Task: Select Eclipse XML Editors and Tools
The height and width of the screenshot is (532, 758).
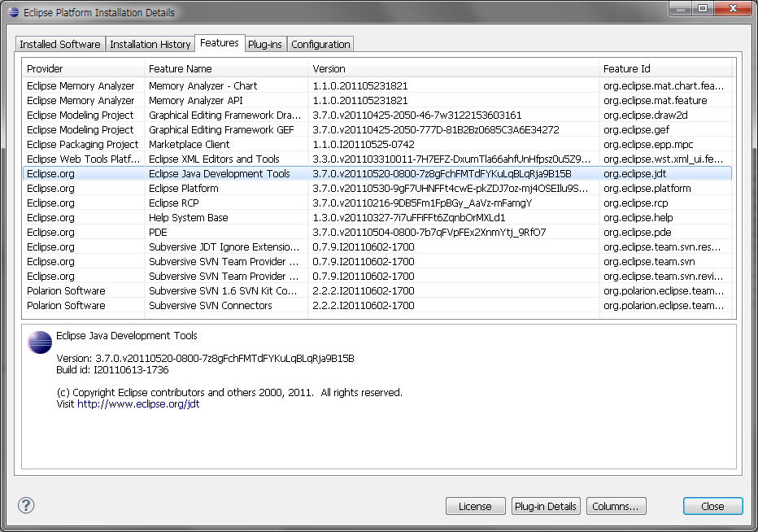Action: [x=214, y=159]
